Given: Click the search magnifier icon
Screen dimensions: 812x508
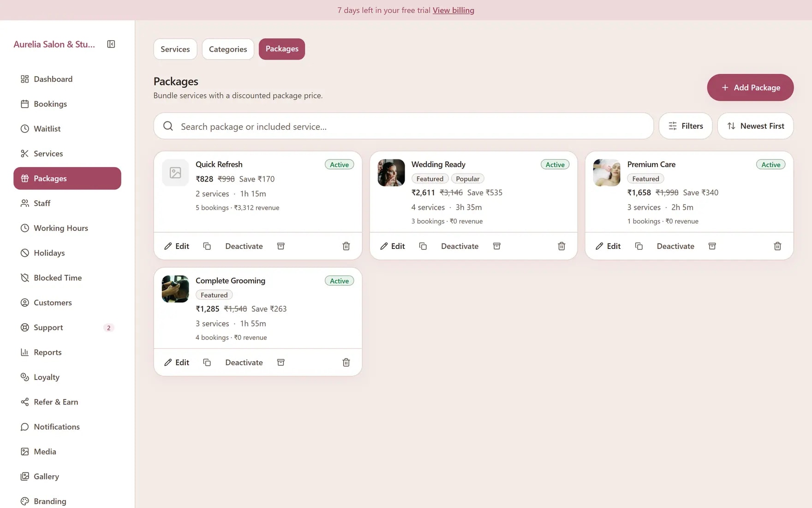Looking at the screenshot, I should click(168, 126).
